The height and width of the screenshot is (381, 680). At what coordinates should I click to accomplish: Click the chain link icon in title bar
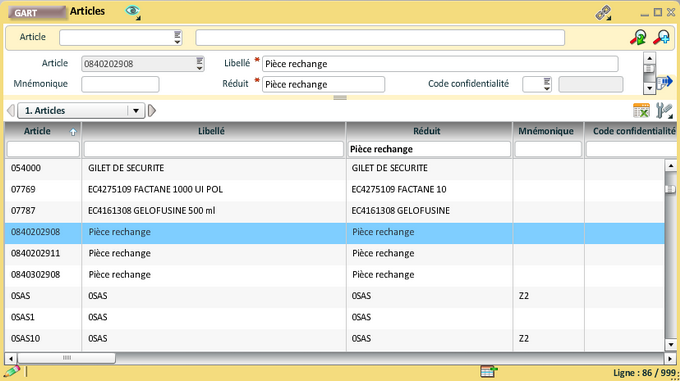coord(603,13)
